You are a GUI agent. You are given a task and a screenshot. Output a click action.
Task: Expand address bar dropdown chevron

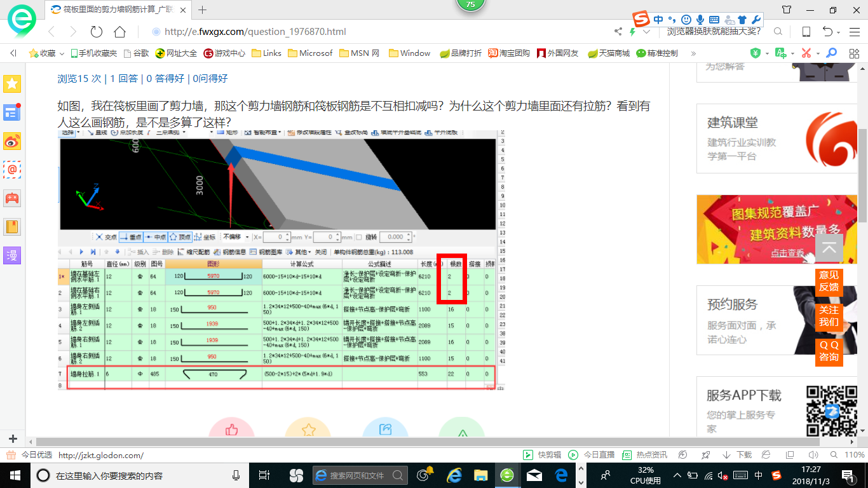[647, 32]
